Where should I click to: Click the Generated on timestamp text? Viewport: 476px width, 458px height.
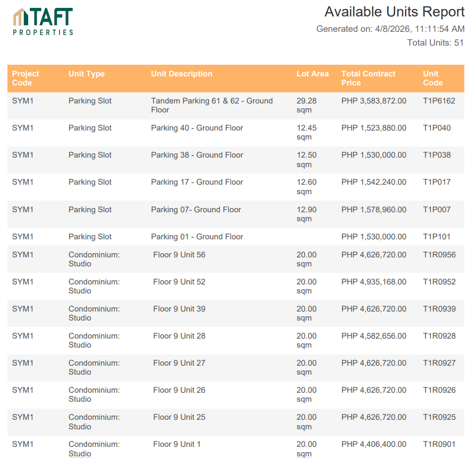coord(390,29)
